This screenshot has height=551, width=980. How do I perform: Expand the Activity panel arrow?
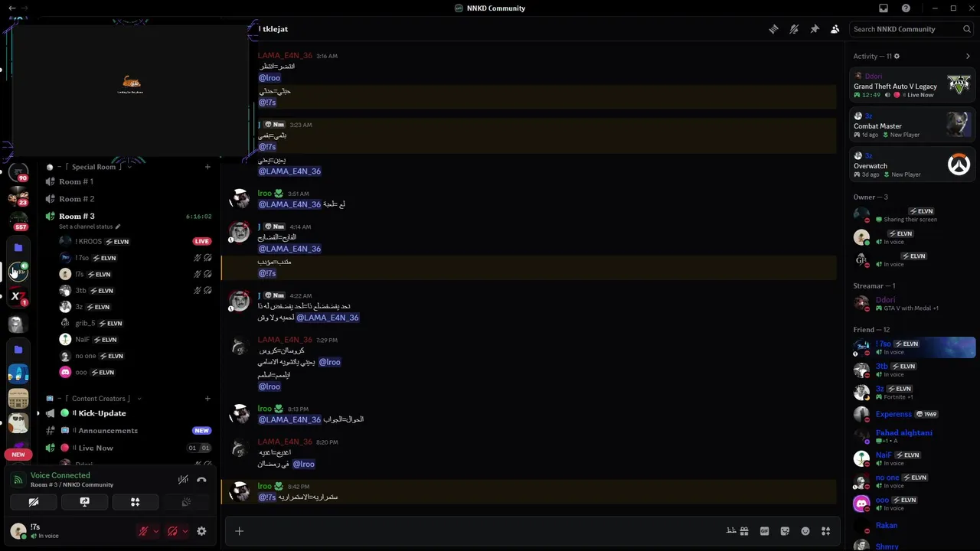[x=968, y=56]
